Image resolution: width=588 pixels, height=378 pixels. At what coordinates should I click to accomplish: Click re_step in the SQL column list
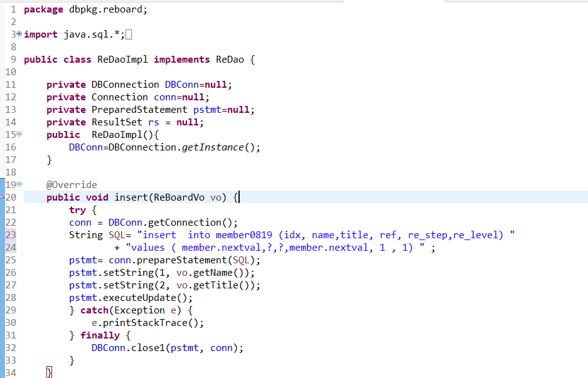pyautogui.click(x=427, y=235)
